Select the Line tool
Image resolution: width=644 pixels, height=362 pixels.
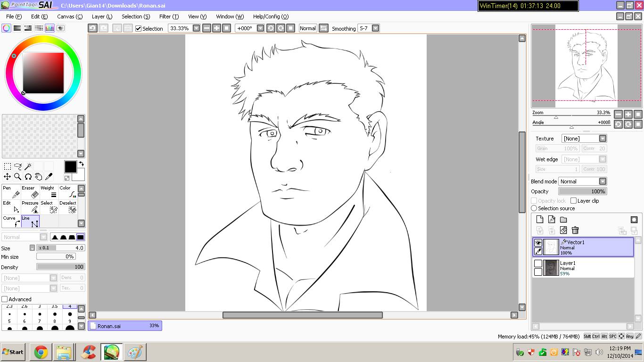click(30, 222)
